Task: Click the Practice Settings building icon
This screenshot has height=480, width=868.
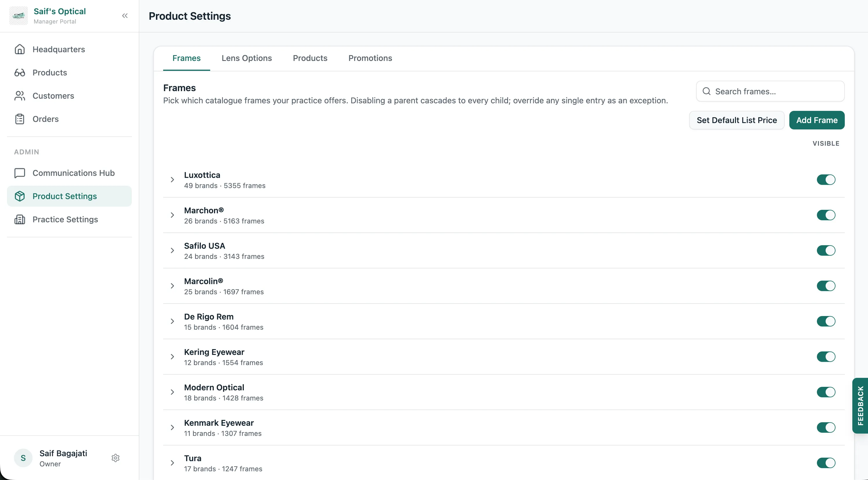Action: click(x=19, y=219)
